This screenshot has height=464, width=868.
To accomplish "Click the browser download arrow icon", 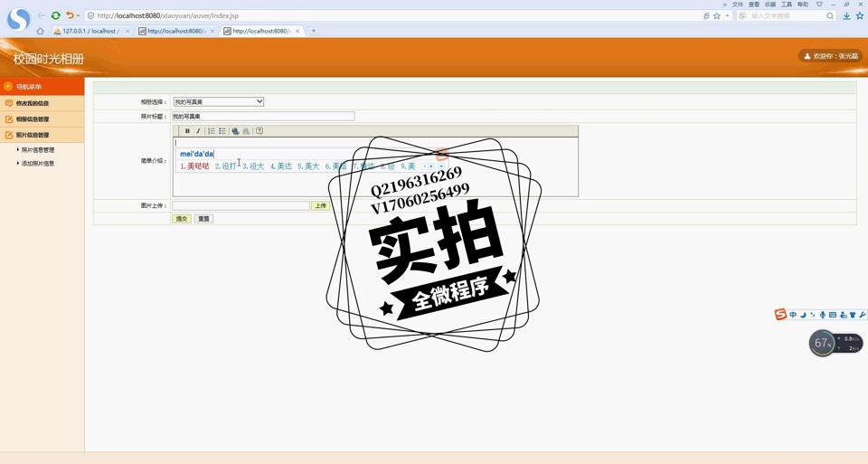I will coord(846,15).
